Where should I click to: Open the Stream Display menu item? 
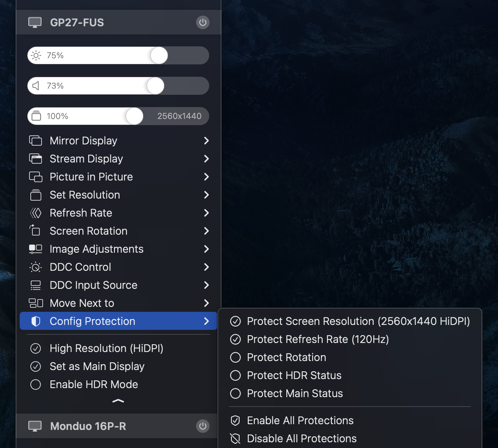click(x=118, y=159)
